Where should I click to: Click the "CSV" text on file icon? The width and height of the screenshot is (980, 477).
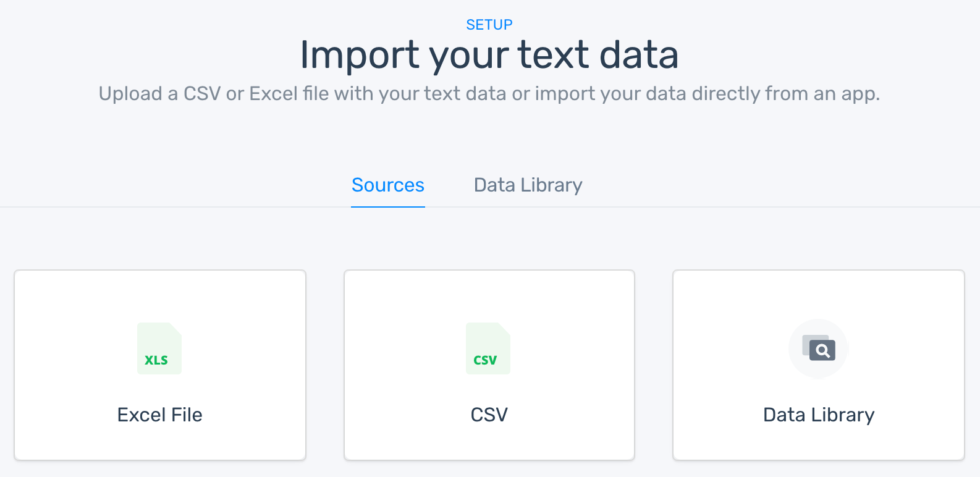click(485, 360)
